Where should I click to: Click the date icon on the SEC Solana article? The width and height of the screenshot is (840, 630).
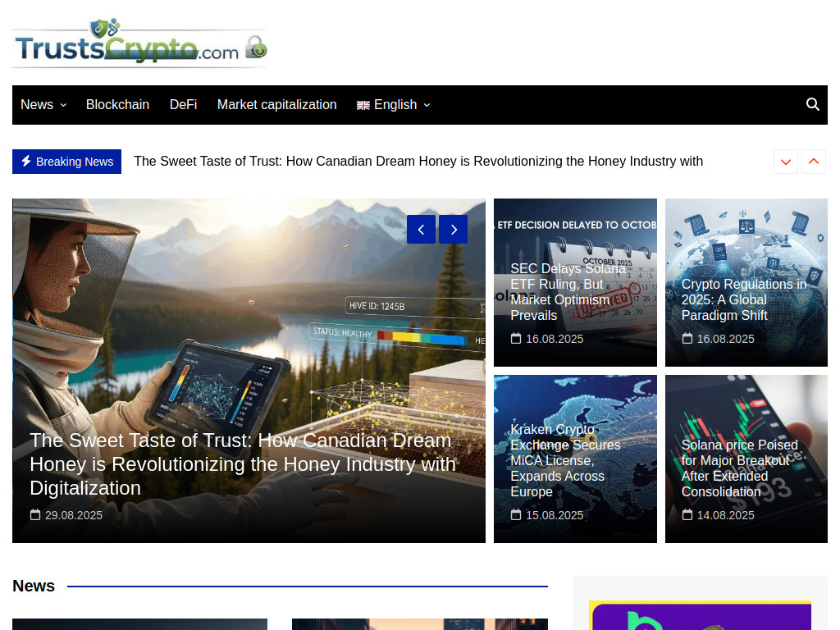coord(517,338)
